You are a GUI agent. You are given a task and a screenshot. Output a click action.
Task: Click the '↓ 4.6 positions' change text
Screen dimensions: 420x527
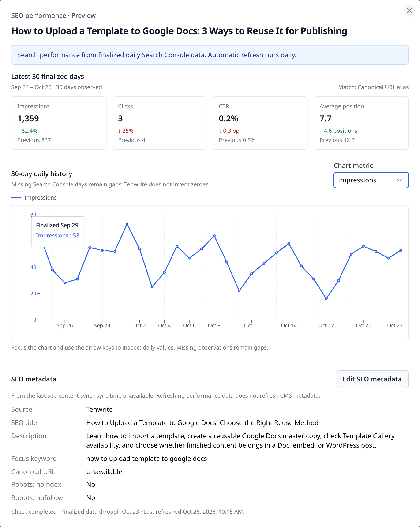(338, 131)
